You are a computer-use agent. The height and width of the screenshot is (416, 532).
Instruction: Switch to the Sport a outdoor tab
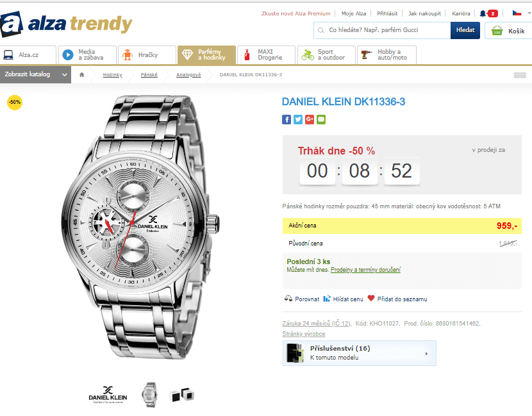(326, 55)
